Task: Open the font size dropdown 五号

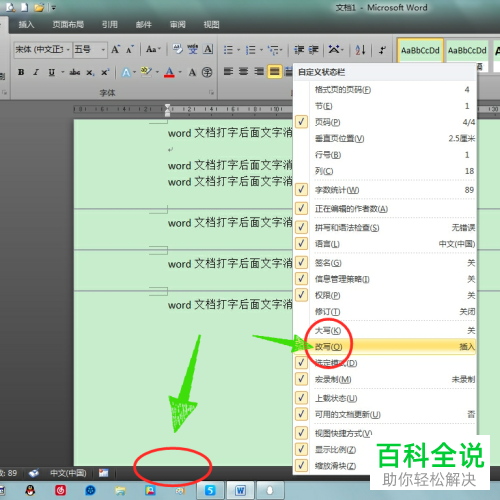Action: click(103, 50)
